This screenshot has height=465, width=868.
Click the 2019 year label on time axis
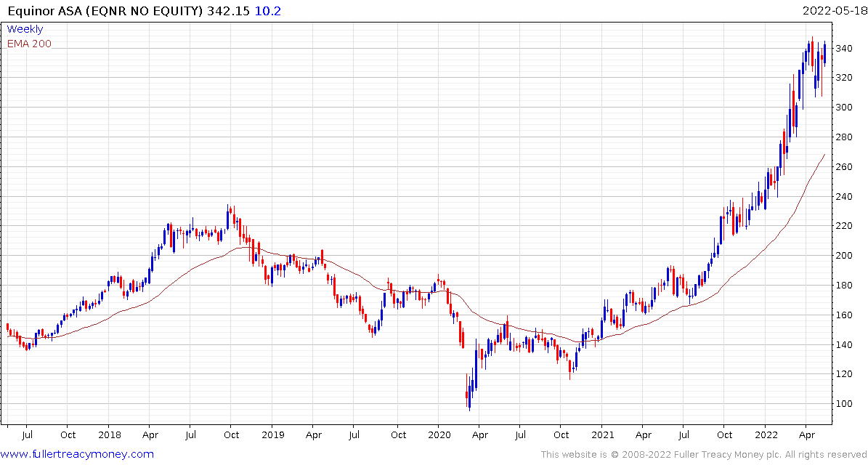(x=272, y=434)
